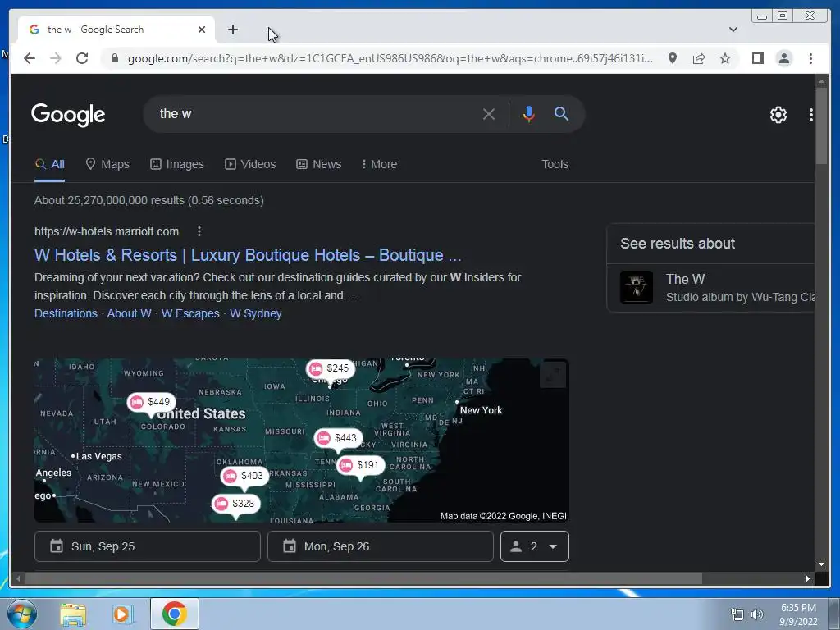Share this page using the share icon
This screenshot has height=630, width=840.
coord(699,58)
